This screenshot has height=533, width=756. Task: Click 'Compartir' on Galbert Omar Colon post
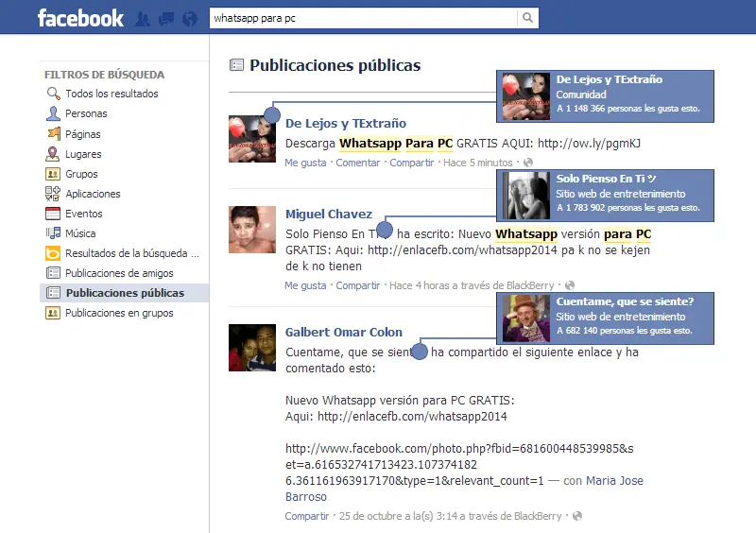click(306, 516)
